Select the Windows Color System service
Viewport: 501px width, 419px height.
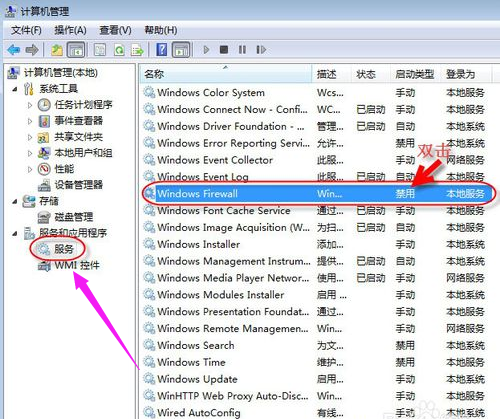click(x=315, y=92)
